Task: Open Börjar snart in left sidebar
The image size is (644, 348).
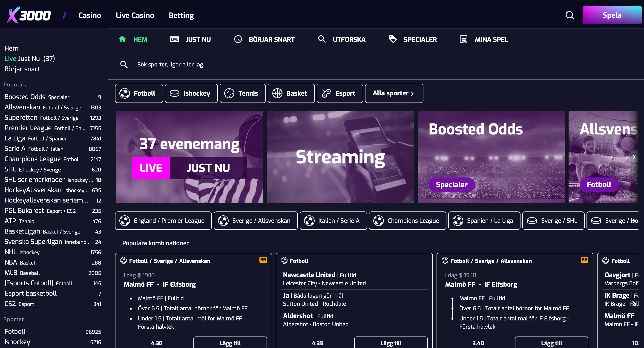Action: [x=22, y=69]
